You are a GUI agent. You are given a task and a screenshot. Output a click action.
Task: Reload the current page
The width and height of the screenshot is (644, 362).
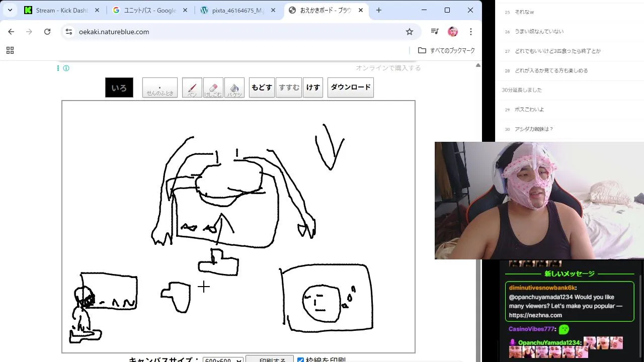(47, 32)
